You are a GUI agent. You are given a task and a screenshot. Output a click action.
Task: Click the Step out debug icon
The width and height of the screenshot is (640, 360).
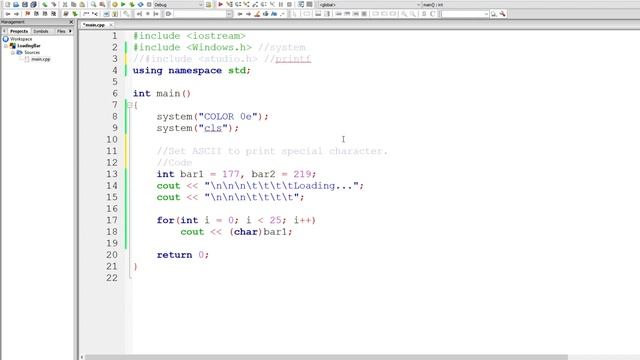click(x=255, y=4)
